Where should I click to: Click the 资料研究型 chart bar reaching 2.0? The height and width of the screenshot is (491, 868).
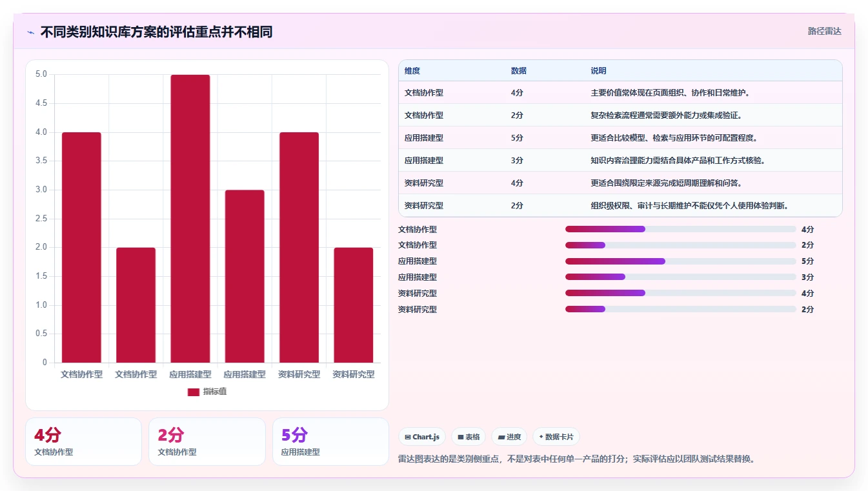coord(354,305)
